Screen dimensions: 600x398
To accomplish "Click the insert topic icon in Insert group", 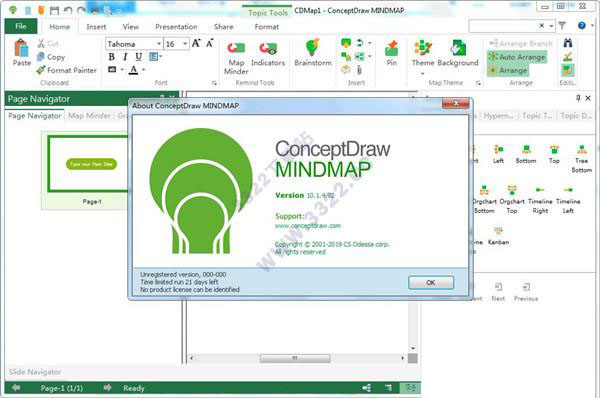I will click(346, 43).
